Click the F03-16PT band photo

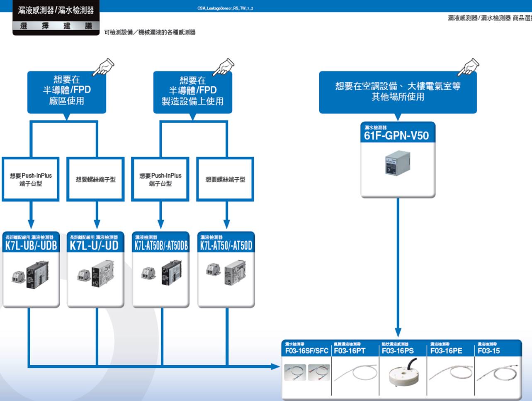click(356, 374)
